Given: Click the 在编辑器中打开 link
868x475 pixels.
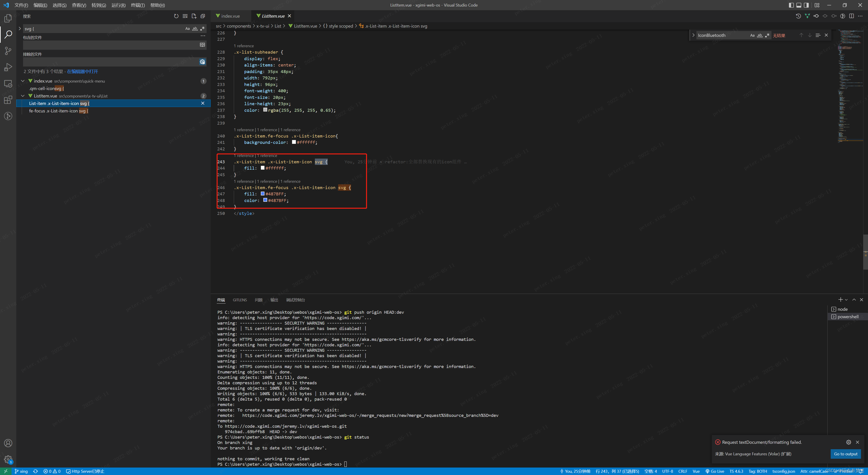Looking at the screenshot, I should point(82,71).
